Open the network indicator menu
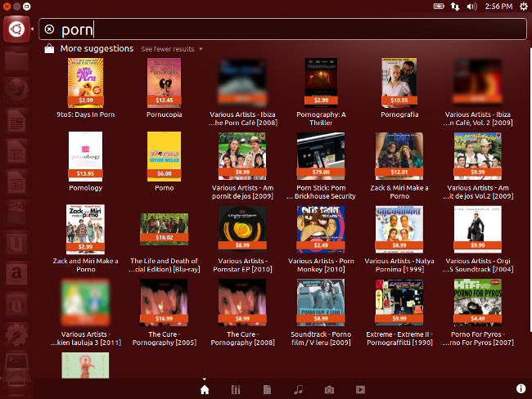The height and width of the screenshot is (399, 532). coord(455,6)
